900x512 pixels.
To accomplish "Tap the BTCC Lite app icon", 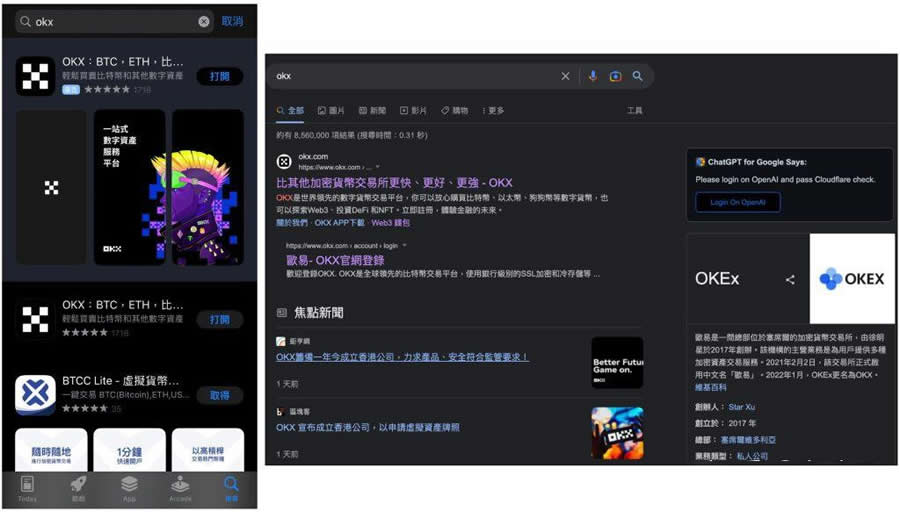I will tap(35, 395).
